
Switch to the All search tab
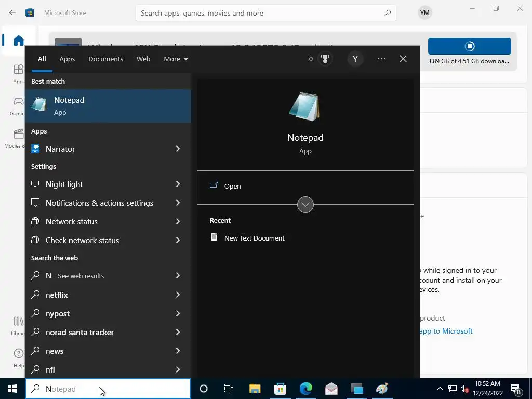42,59
